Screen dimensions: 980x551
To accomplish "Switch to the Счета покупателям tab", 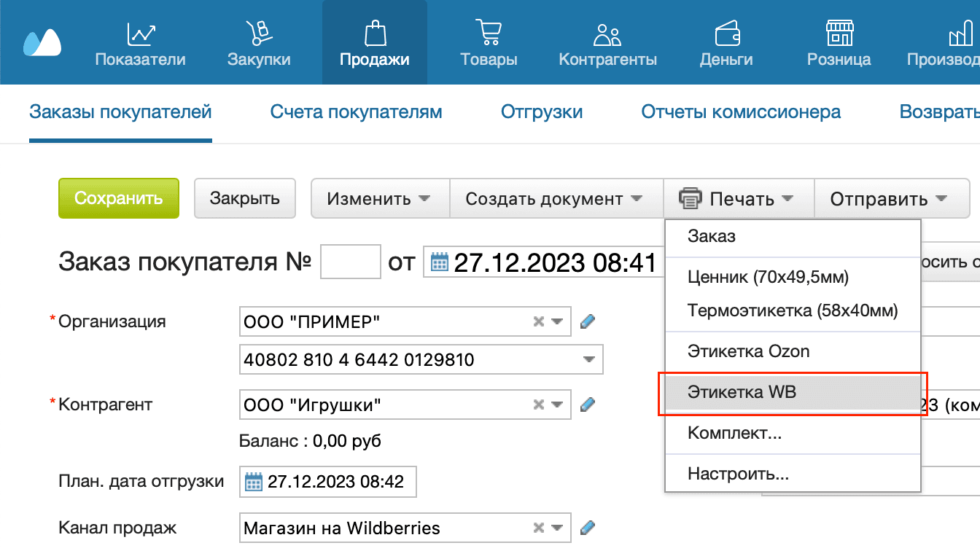I will (x=356, y=112).
